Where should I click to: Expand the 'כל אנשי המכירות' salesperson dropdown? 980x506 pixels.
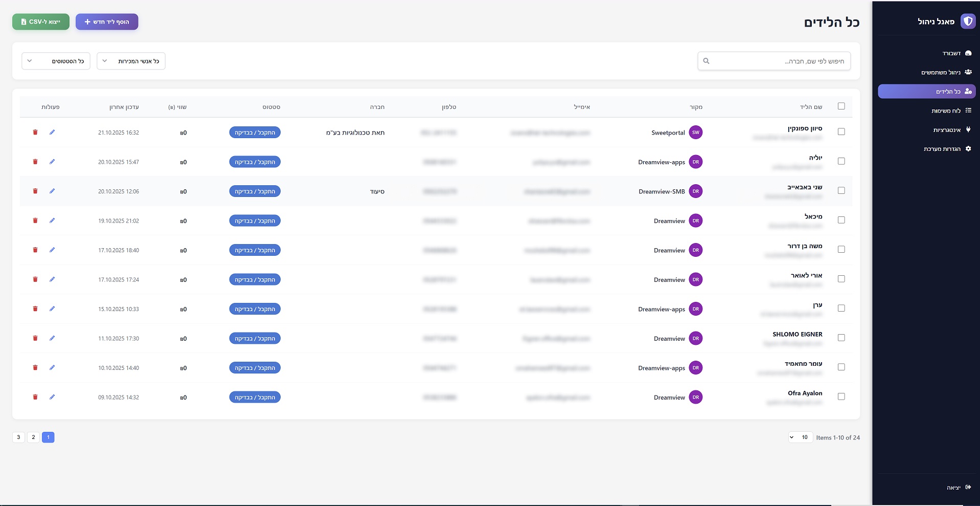(131, 61)
